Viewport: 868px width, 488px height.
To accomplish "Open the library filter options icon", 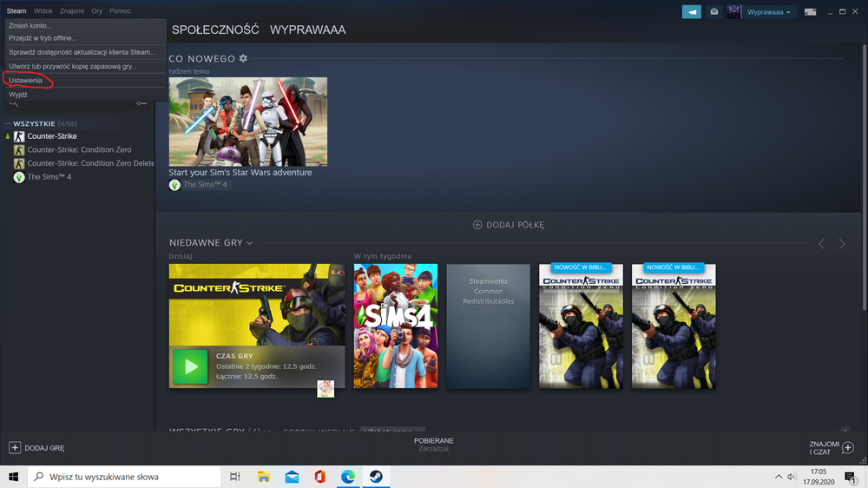I will click(x=141, y=103).
